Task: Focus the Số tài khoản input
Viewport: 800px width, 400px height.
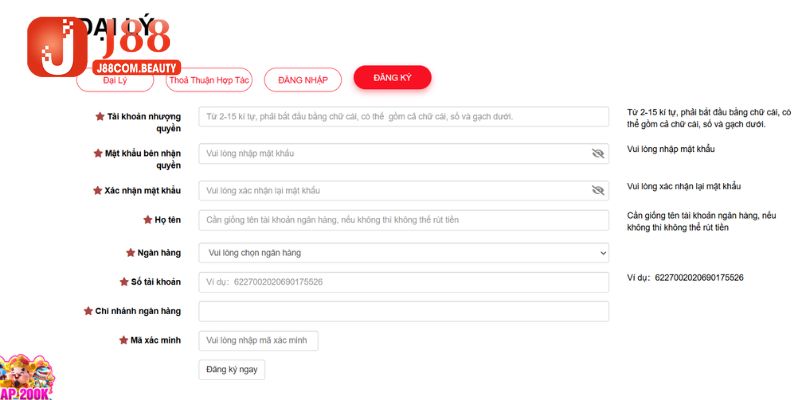Action: coord(404,282)
